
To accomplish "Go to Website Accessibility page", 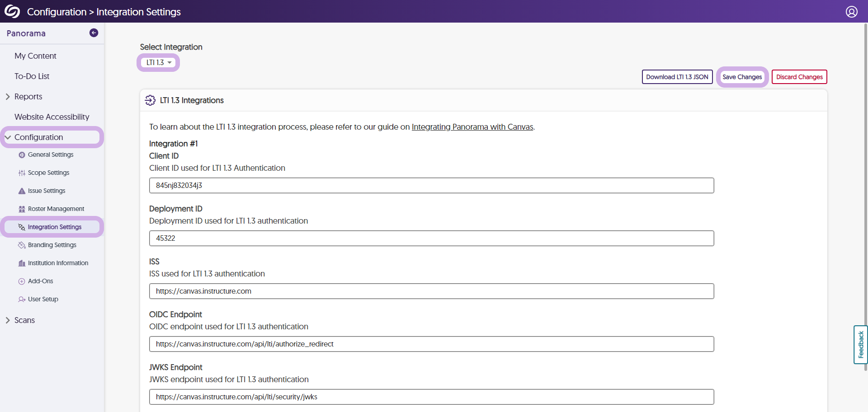I will (52, 117).
